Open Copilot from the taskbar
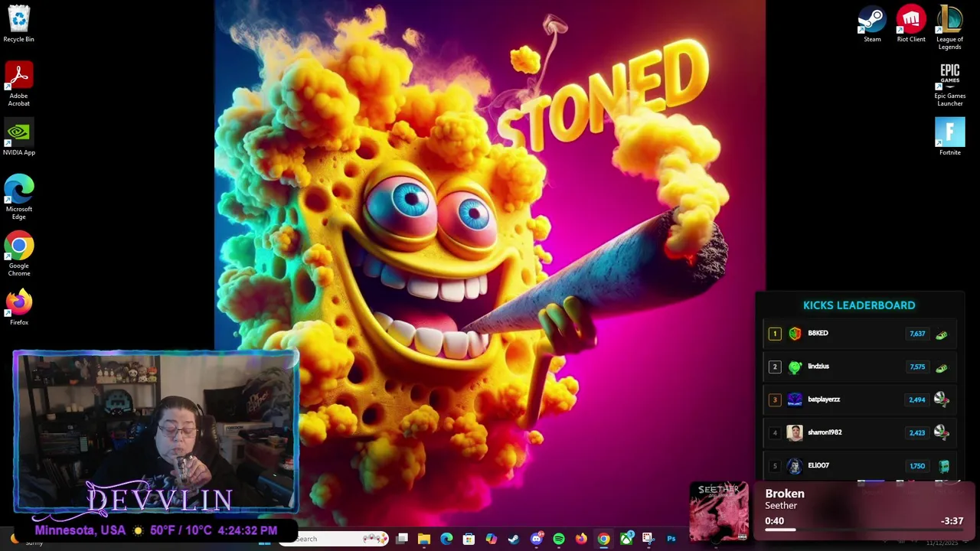Viewport: 980px width, 551px height. point(491,539)
